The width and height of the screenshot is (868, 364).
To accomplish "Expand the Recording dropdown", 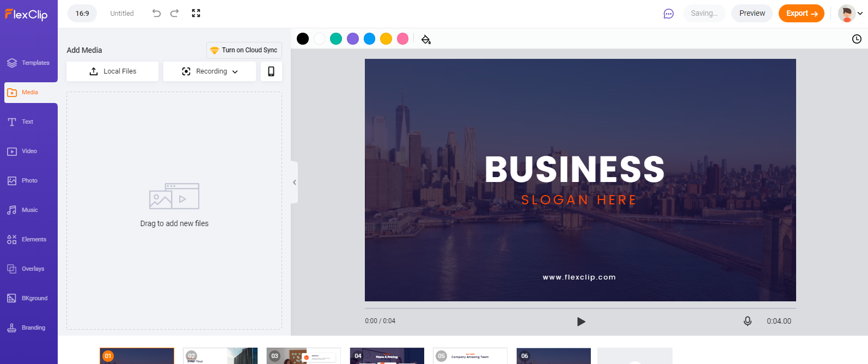I will point(210,71).
